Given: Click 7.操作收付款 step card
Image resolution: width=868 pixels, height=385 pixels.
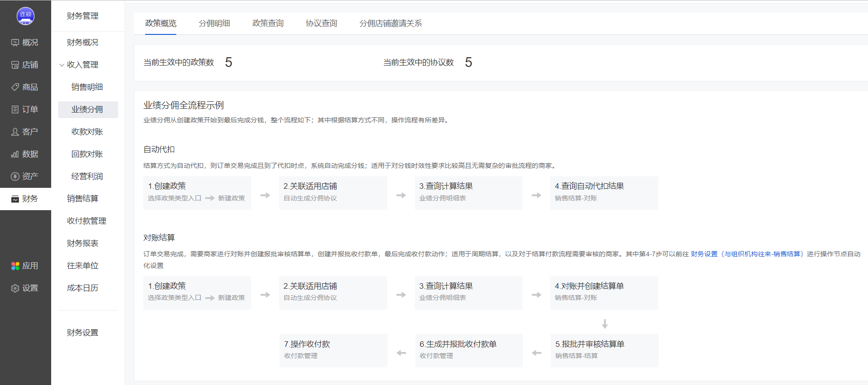Looking at the screenshot, I should click(333, 351).
